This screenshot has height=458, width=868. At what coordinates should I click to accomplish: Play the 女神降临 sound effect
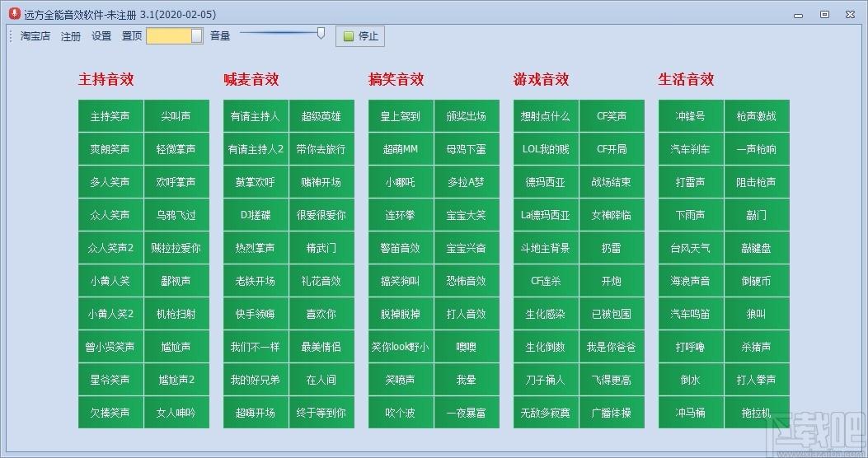click(x=612, y=215)
